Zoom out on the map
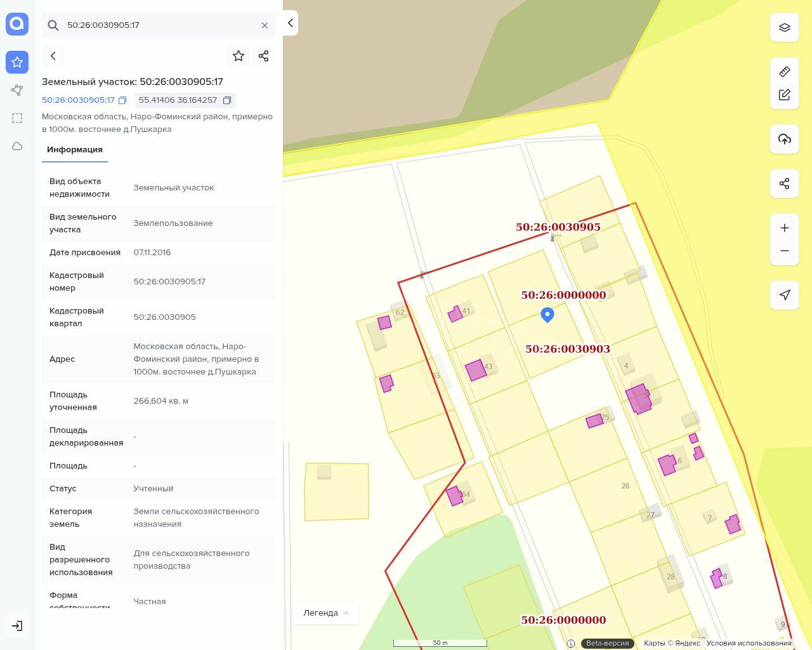The image size is (812, 650). (785, 251)
